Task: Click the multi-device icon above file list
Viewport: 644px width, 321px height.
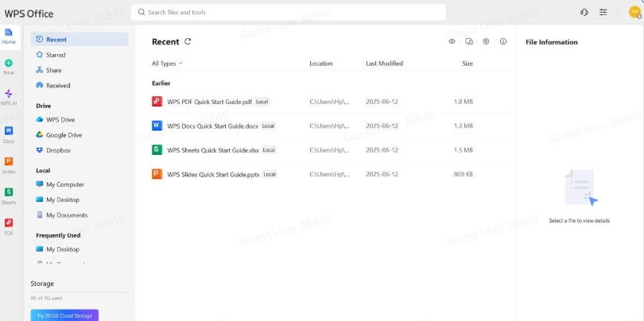Action: (469, 41)
